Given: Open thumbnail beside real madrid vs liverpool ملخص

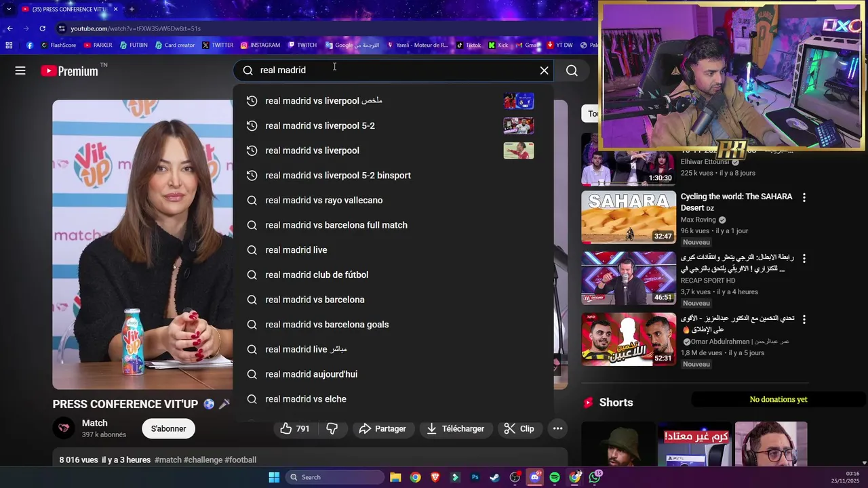Looking at the screenshot, I should point(519,101).
